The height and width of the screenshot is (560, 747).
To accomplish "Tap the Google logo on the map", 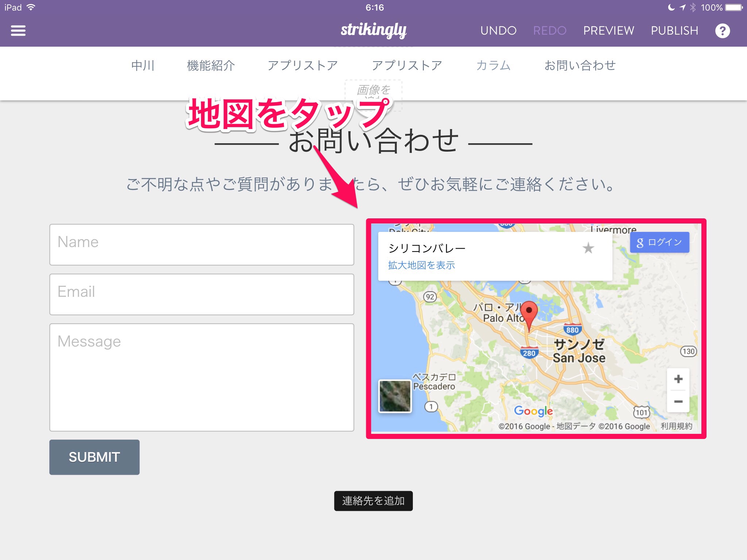I will pos(533,411).
